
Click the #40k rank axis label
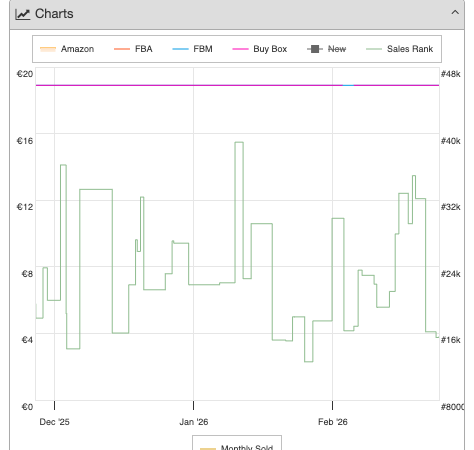(x=451, y=141)
